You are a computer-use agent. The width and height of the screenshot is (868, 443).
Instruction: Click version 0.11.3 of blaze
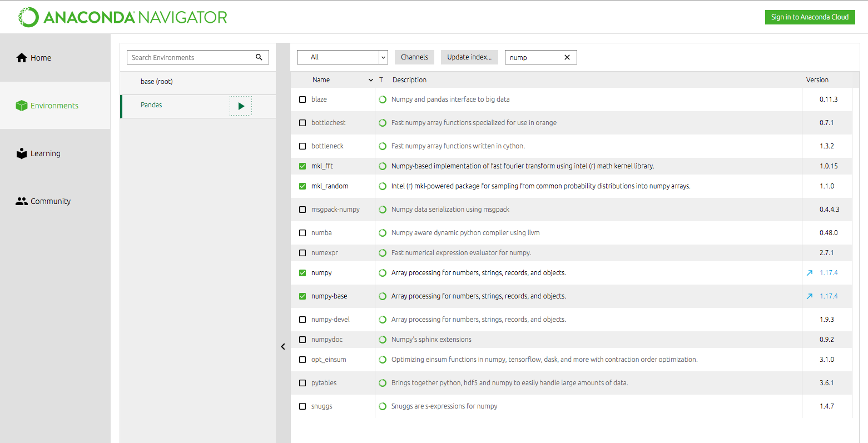(829, 99)
